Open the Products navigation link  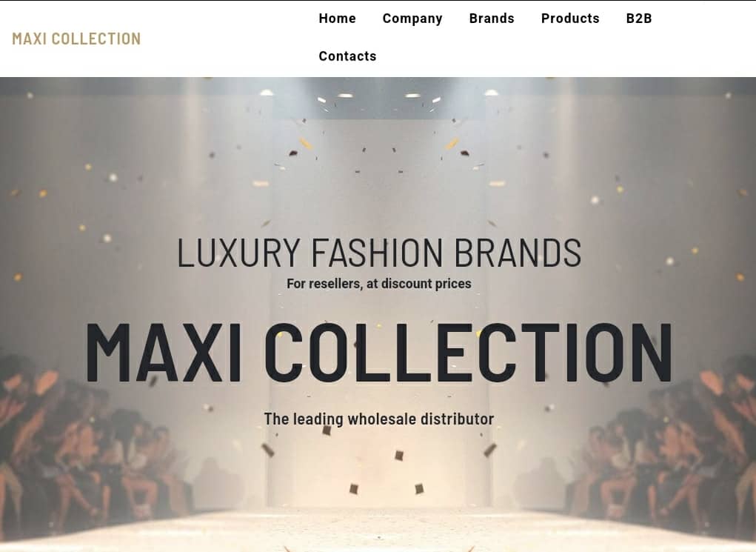coord(570,19)
